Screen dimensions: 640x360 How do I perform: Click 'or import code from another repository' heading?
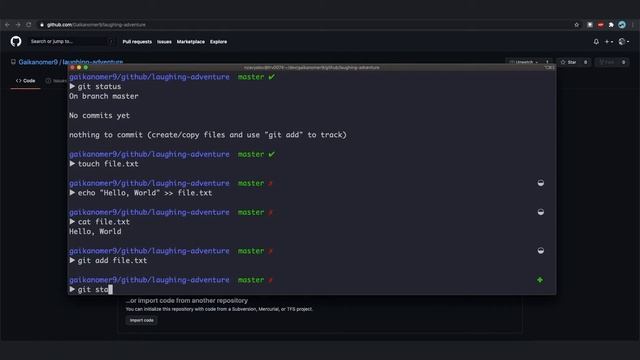tap(187, 300)
